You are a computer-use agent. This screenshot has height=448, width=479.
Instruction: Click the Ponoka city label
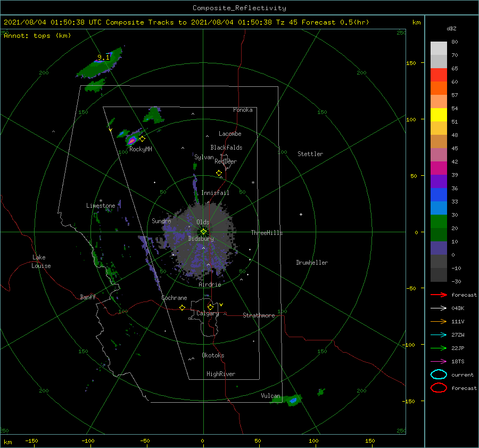click(x=243, y=110)
